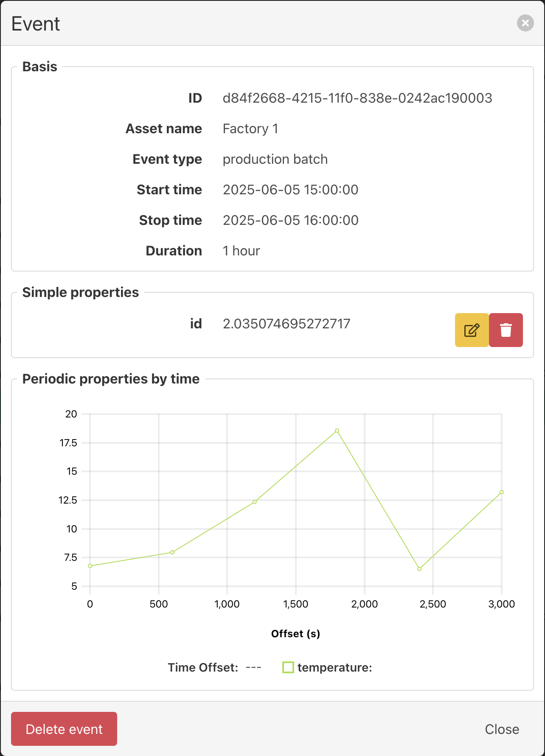Click the Offset (s) axis title
Viewport: 545px width, 756px height.
[x=295, y=634]
